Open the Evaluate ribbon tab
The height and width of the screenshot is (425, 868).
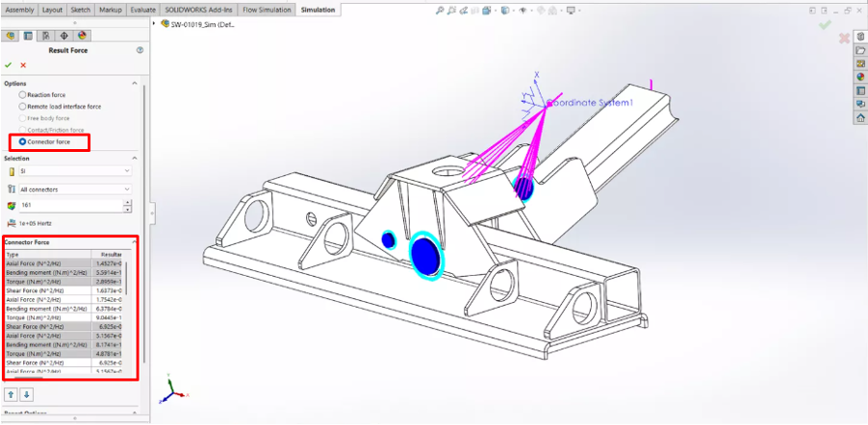point(142,10)
